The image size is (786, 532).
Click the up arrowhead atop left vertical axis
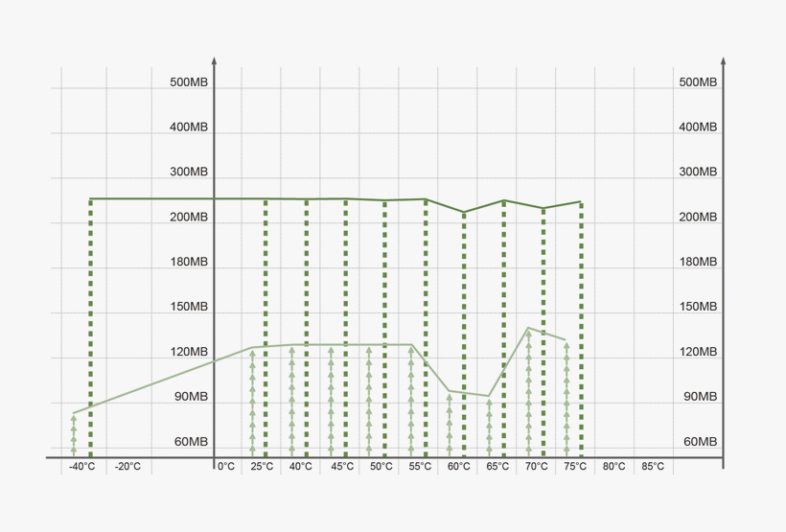[214, 61]
